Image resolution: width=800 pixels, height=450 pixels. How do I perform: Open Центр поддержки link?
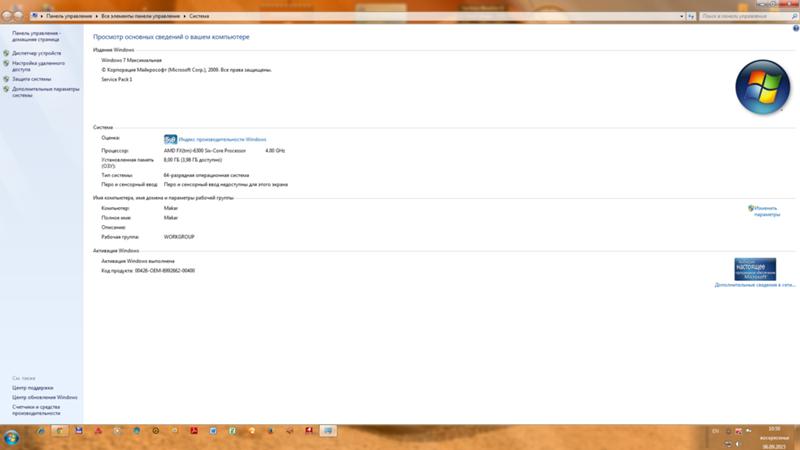[x=33, y=388]
